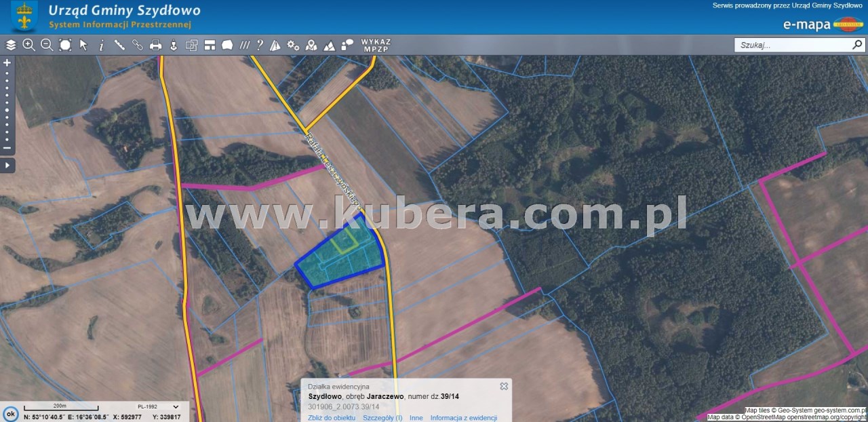Screen dimensions: 868x422
Task: Open the WYKAZ MPZP list
Action: point(376,45)
